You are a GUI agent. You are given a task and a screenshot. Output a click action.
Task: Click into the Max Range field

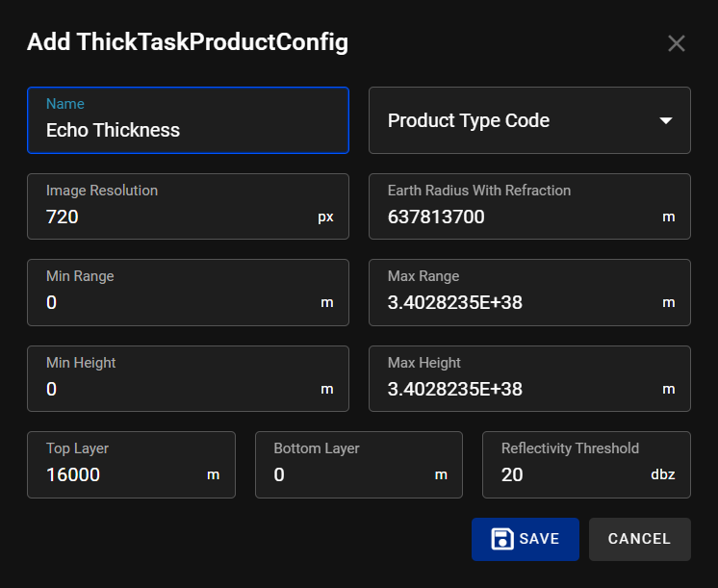click(x=515, y=303)
